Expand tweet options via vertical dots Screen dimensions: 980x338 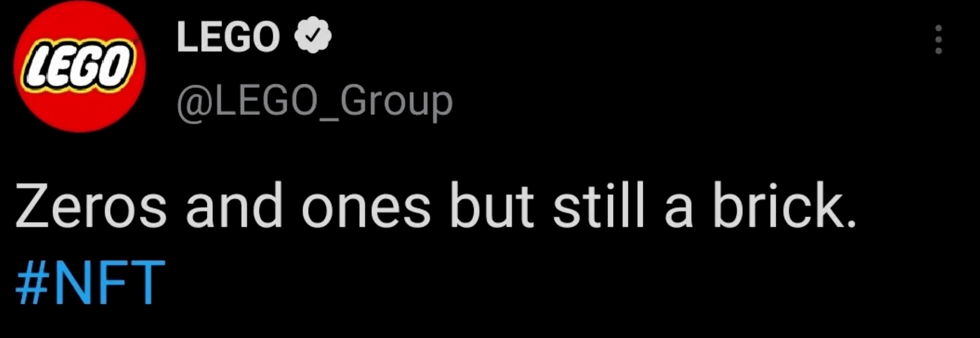pyautogui.click(x=938, y=39)
